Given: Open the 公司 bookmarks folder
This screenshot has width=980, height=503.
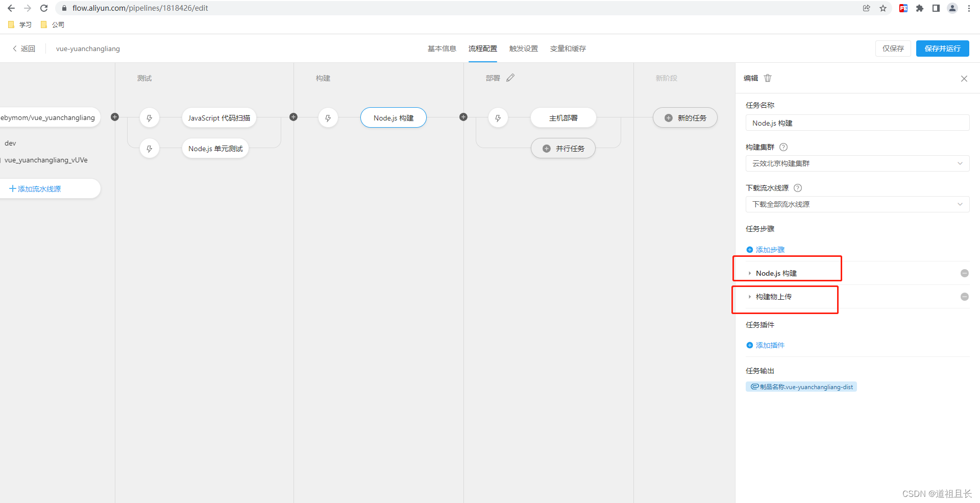Looking at the screenshot, I should [x=53, y=25].
